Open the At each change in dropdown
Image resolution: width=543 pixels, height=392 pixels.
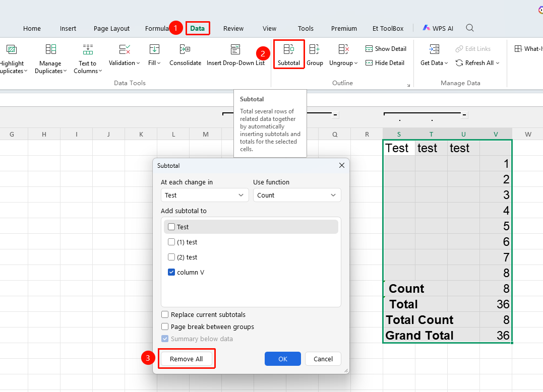[205, 195]
